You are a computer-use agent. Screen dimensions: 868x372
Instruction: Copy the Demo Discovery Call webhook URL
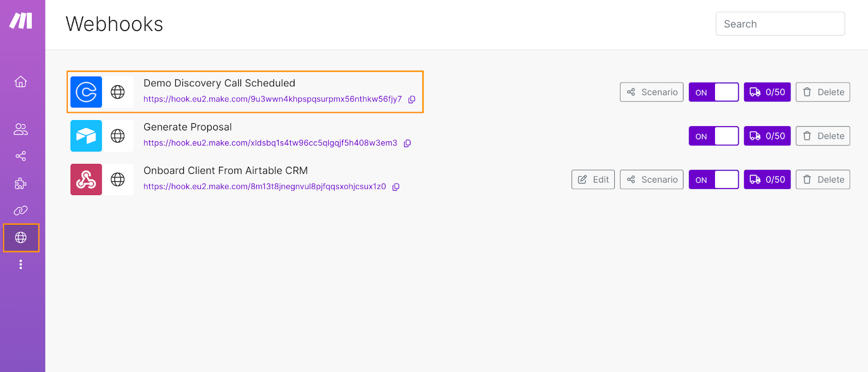[412, 99]
